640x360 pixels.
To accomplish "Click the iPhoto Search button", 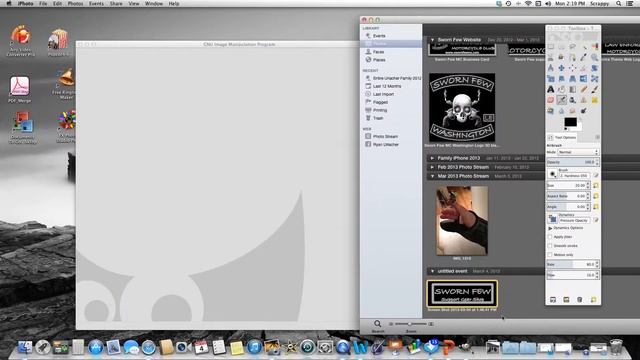I will [x=378, y=325].
